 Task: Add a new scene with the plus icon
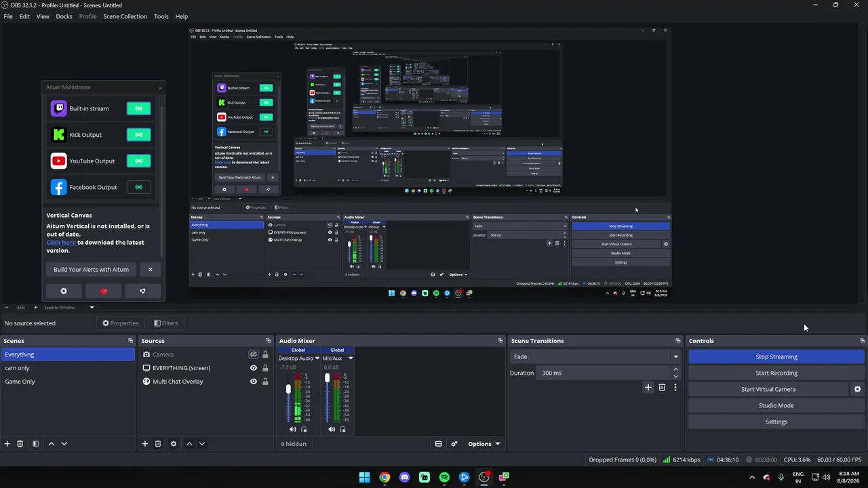[x=7, y=444]
